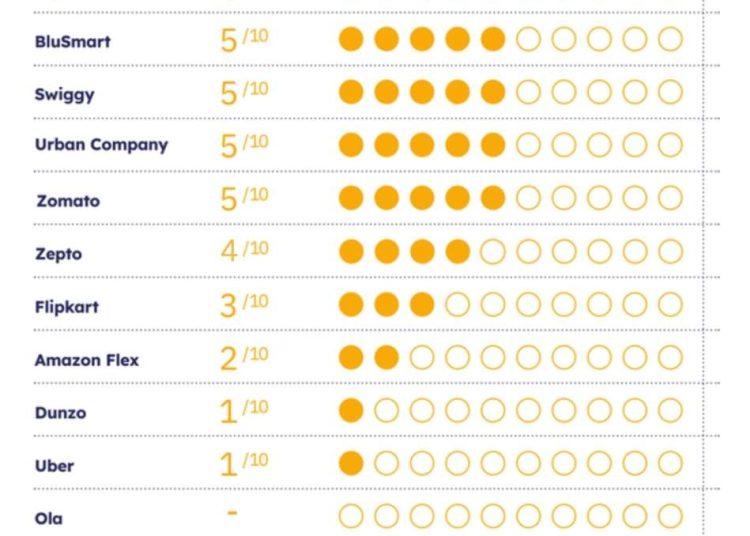The width and height of the screenshot is (750, 536).
Task: Click the only filled dot in Dunzo row
Action: (351, 410)
